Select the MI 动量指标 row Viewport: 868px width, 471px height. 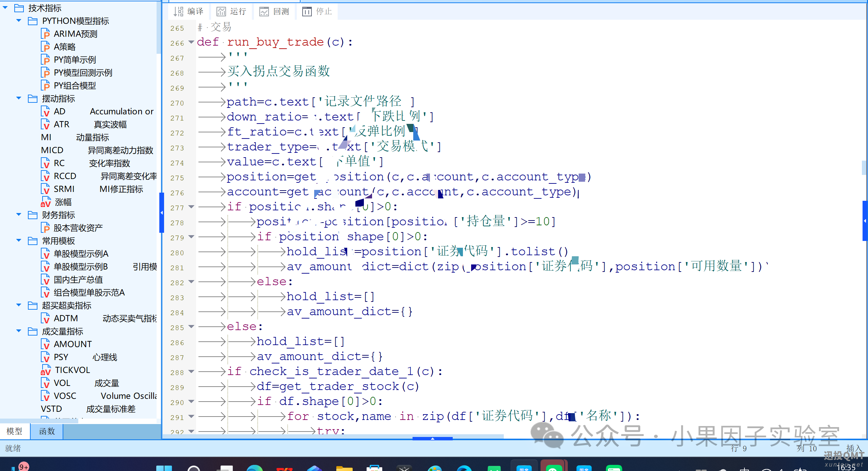click(x=75, y=137)
